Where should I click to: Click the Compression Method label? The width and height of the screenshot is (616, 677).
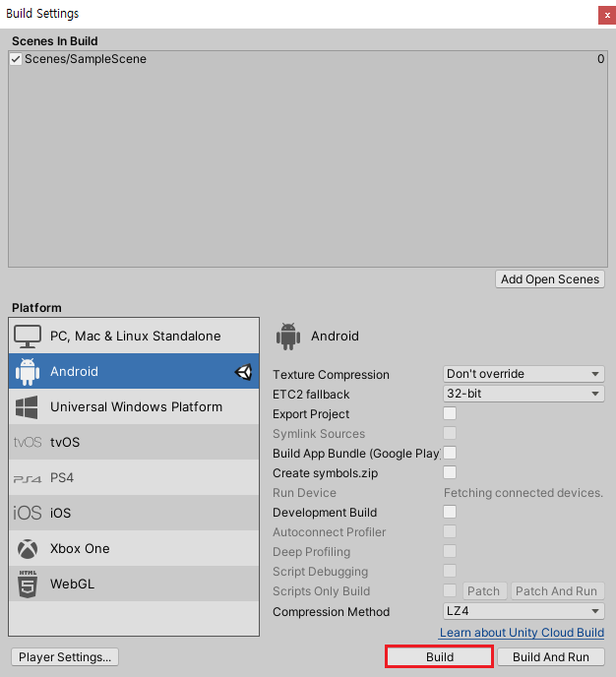pyautogui.click(x=331, y=612)
